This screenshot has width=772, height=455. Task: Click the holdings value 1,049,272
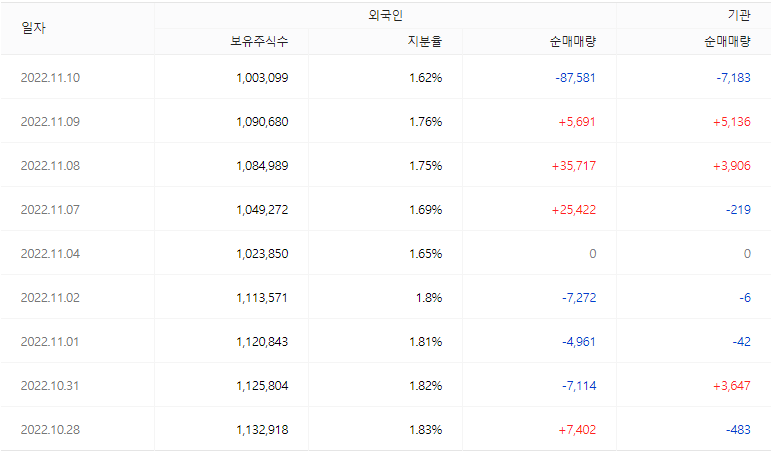click(262, 210)
